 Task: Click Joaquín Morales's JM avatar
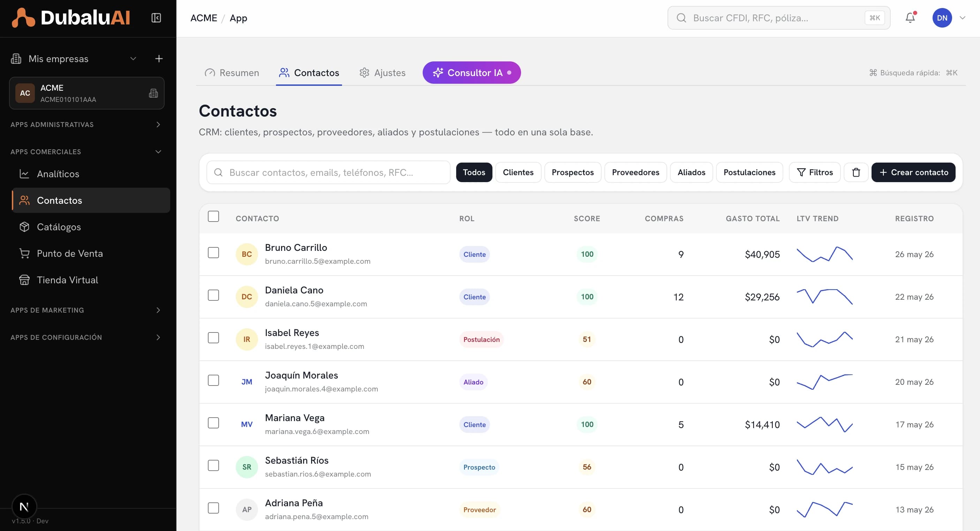click(x=247, y=382)
